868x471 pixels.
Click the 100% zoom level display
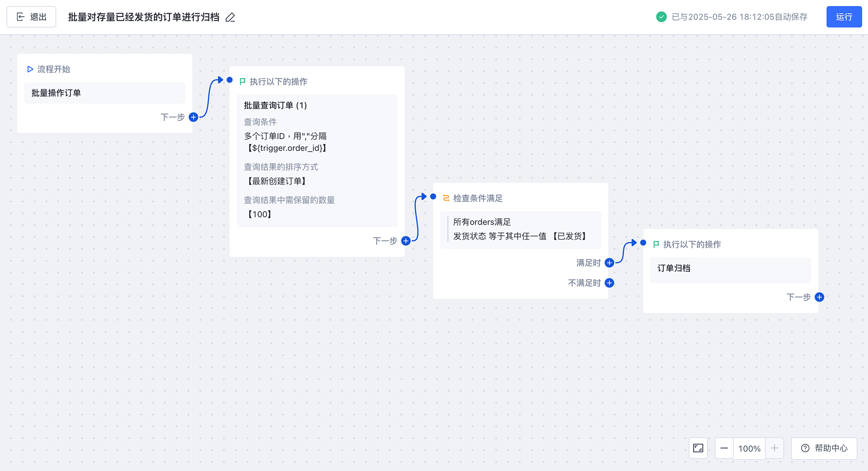point(750,449)
